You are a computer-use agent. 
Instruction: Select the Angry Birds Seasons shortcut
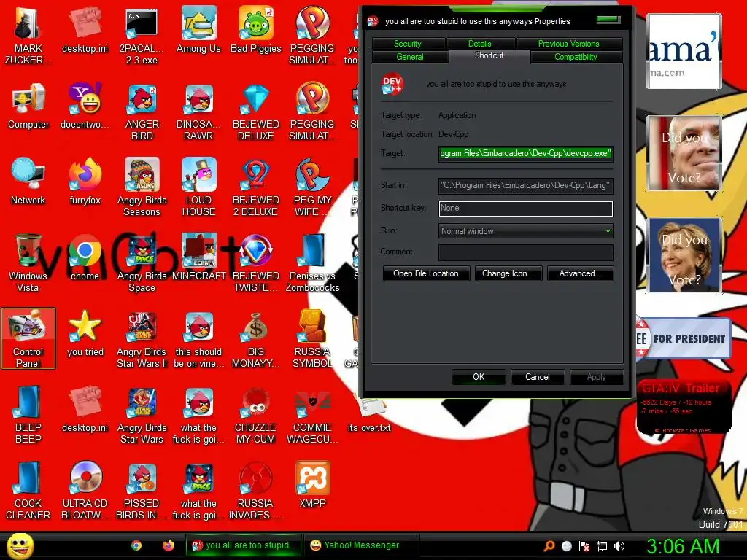(142, 187)
